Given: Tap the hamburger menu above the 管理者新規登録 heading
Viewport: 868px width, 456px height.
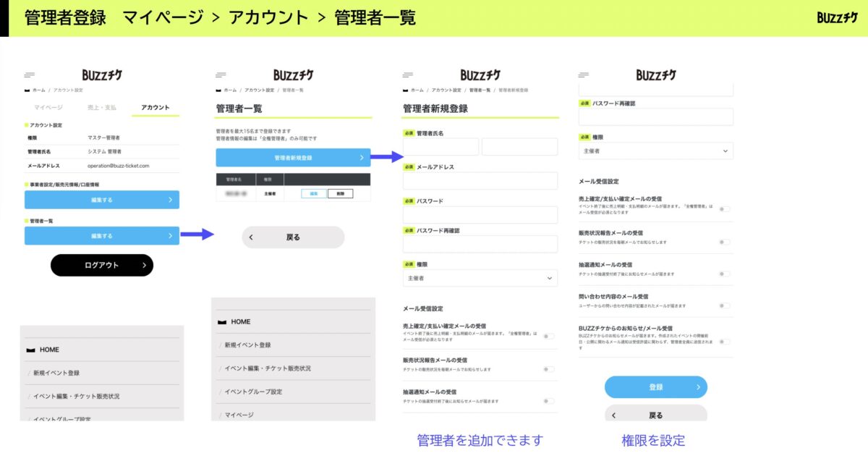Looking at the screenshot, I should [408, 75].
